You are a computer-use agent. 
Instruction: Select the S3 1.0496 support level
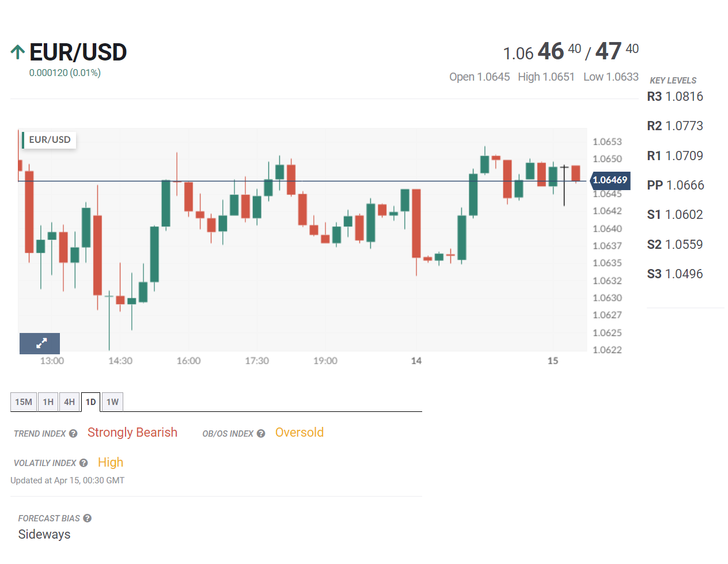point(675,274)
